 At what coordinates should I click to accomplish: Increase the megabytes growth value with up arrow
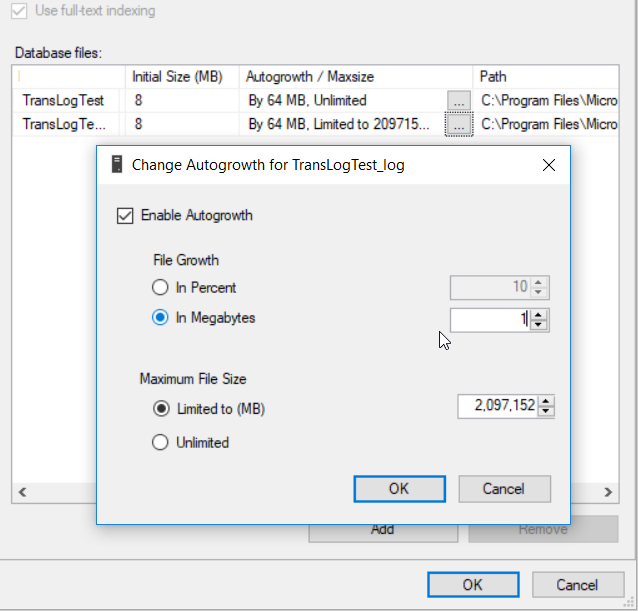pyautogui.click(x=539, y=315)
